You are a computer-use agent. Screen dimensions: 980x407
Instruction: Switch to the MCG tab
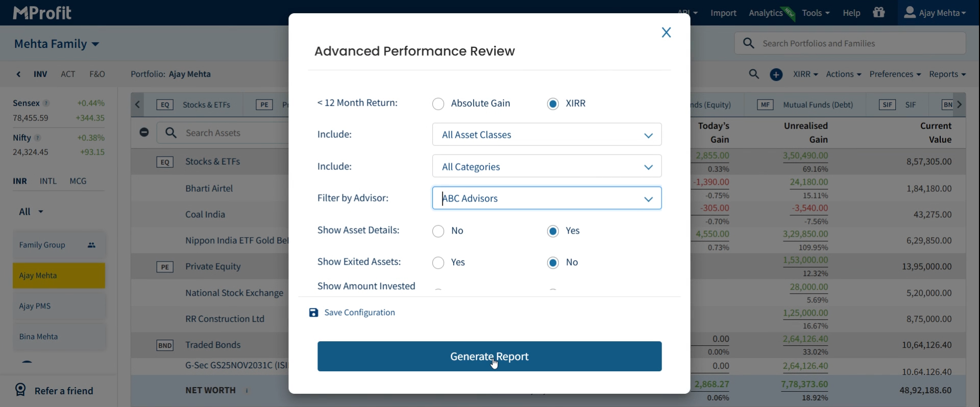[78, 181]
